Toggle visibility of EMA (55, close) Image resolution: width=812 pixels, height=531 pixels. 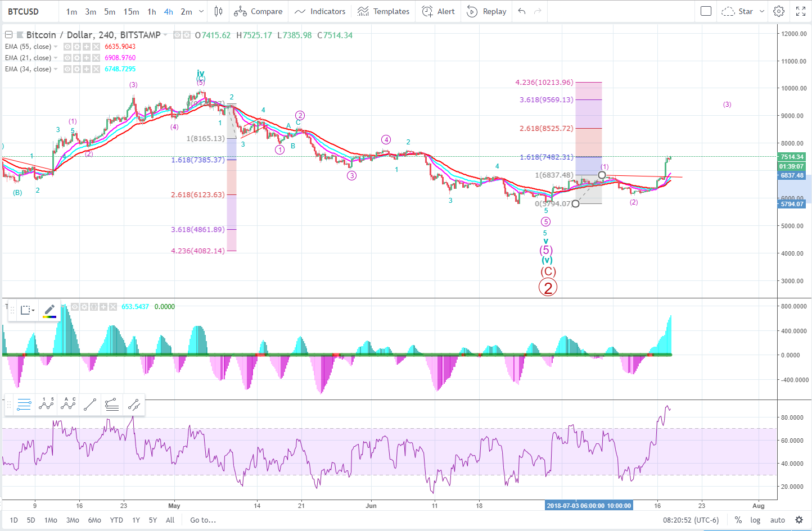point(67,47)
